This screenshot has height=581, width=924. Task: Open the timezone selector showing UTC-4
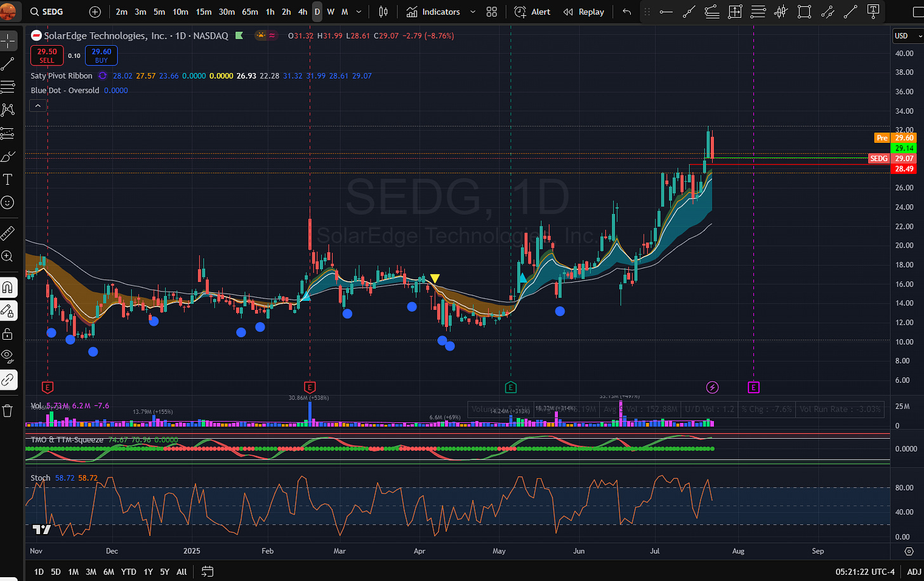tap(865, 571)
